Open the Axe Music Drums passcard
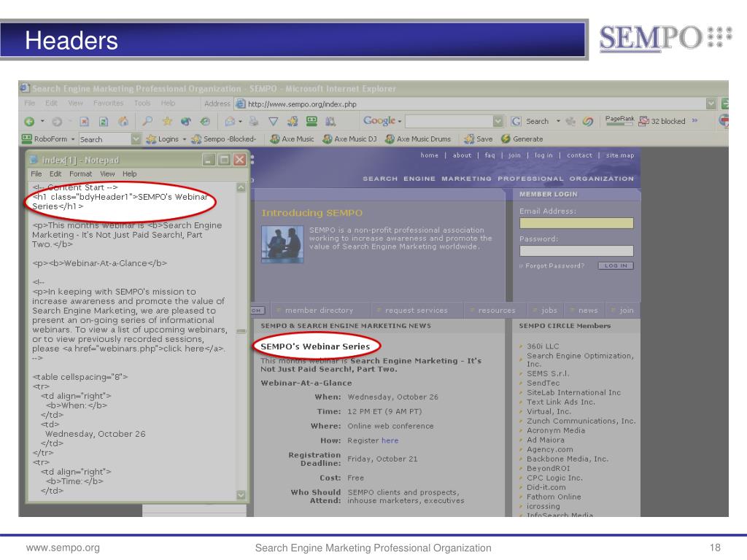This screenshot has width=747, height=560. [418, 139]
